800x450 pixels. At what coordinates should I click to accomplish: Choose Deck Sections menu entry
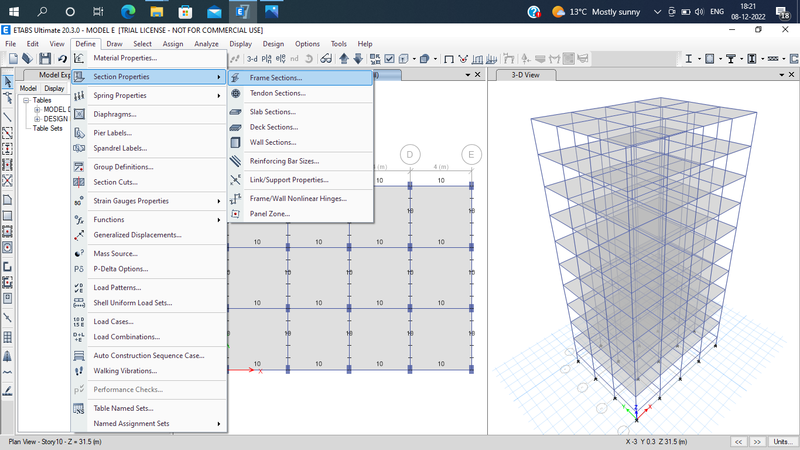301,127
